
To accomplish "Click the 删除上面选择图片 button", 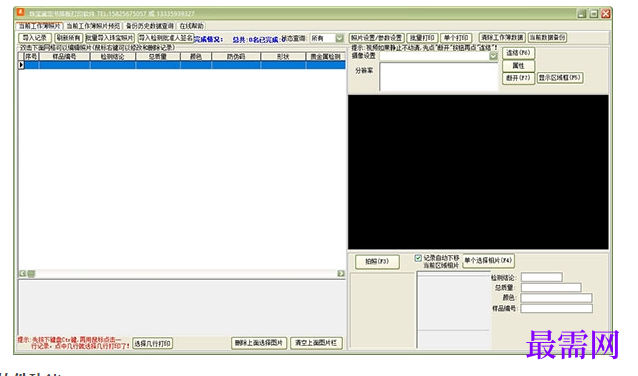I will click(x=259, y=343).
